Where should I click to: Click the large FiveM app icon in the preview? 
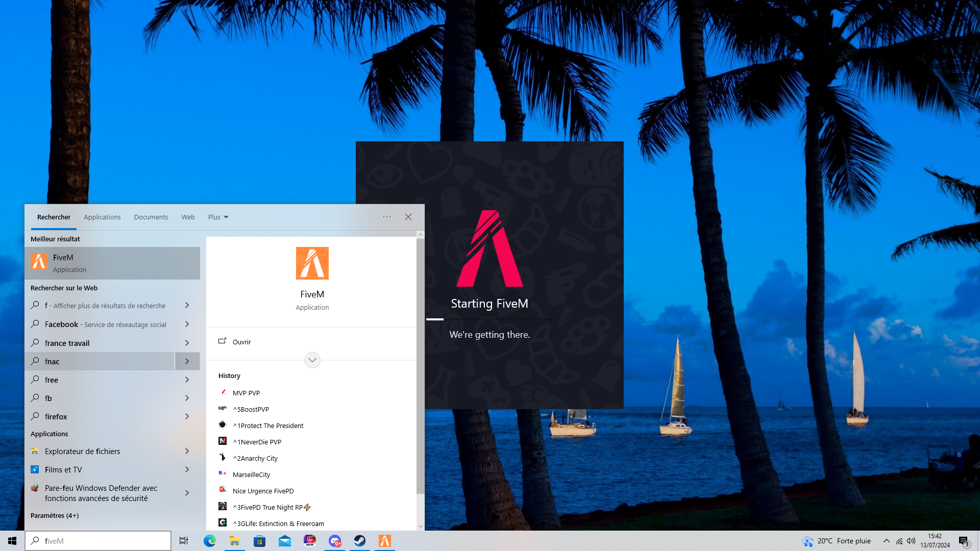tap(312, 263)
